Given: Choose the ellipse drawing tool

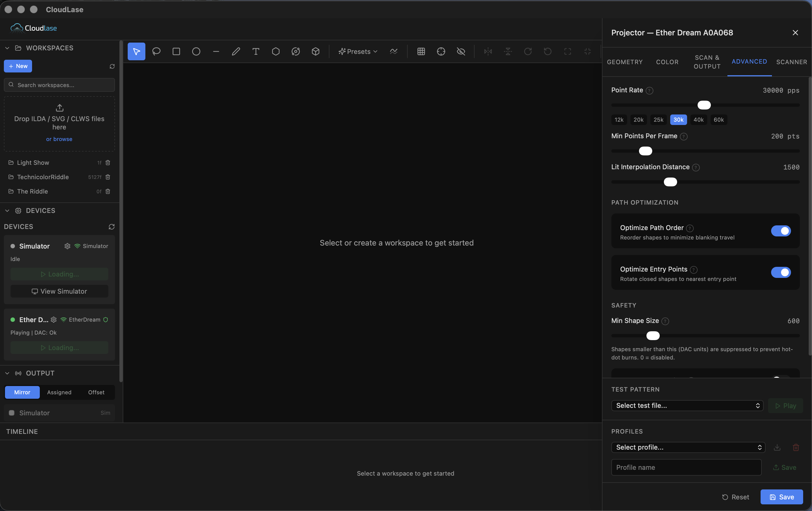Looking at the screenshot, I should click(196, 51).
